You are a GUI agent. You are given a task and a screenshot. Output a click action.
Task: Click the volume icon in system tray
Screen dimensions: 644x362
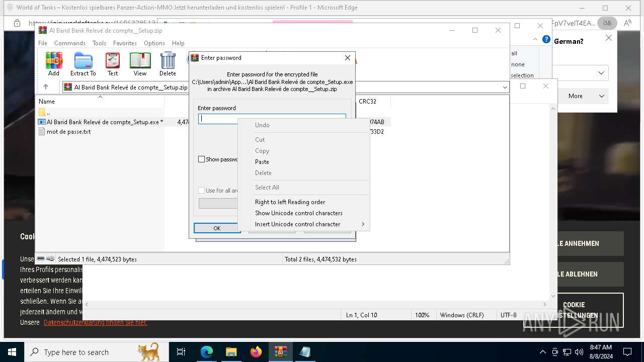point(579,352)
